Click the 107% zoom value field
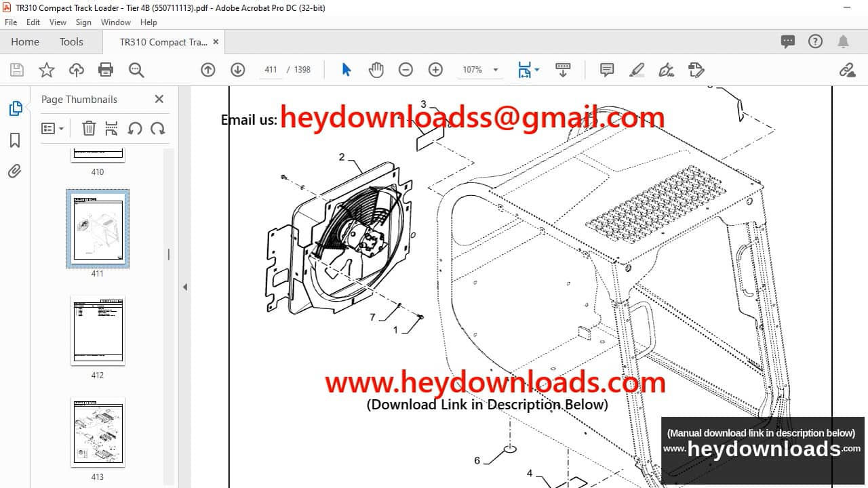The width and height of the screenshot is (868, 488). coord(473,70)
